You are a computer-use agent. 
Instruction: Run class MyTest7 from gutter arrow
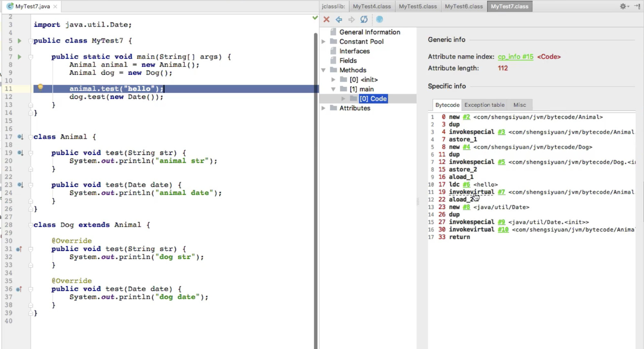coord(19,41)
